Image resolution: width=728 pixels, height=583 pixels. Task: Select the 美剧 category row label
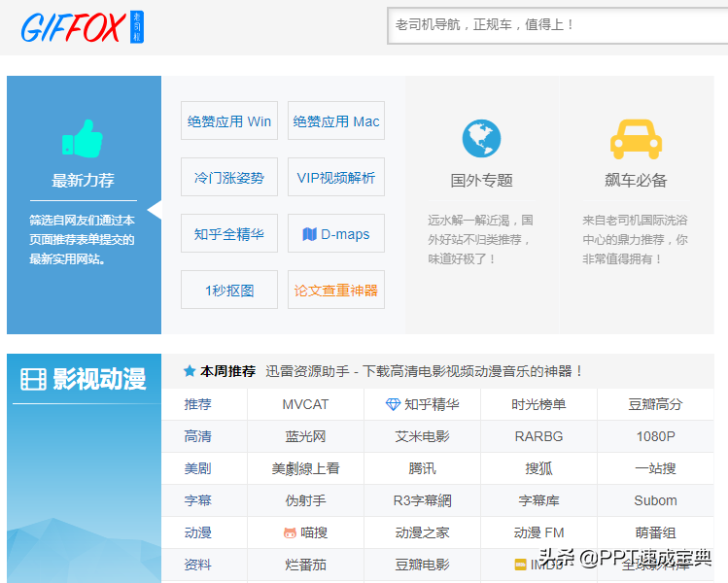(198, 468)
